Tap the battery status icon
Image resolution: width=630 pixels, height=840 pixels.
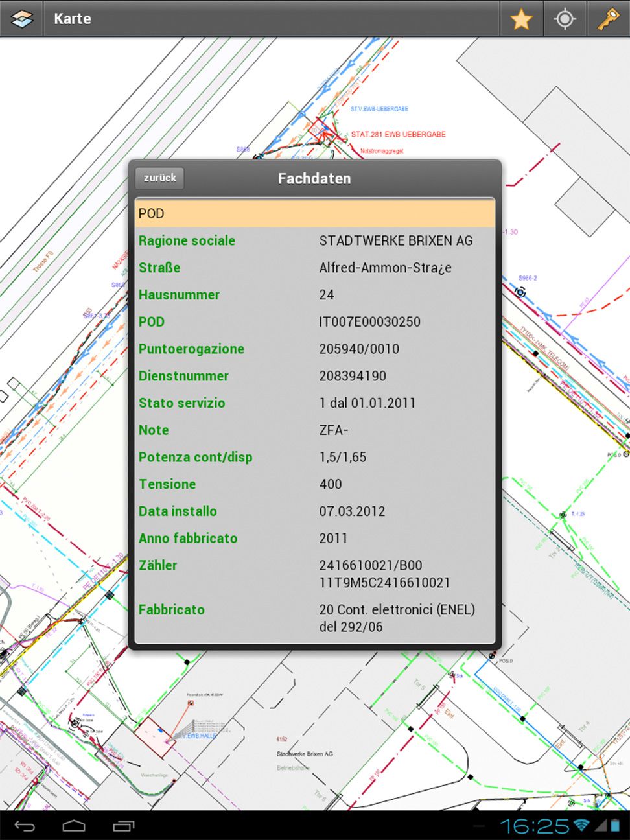point(614,825)
